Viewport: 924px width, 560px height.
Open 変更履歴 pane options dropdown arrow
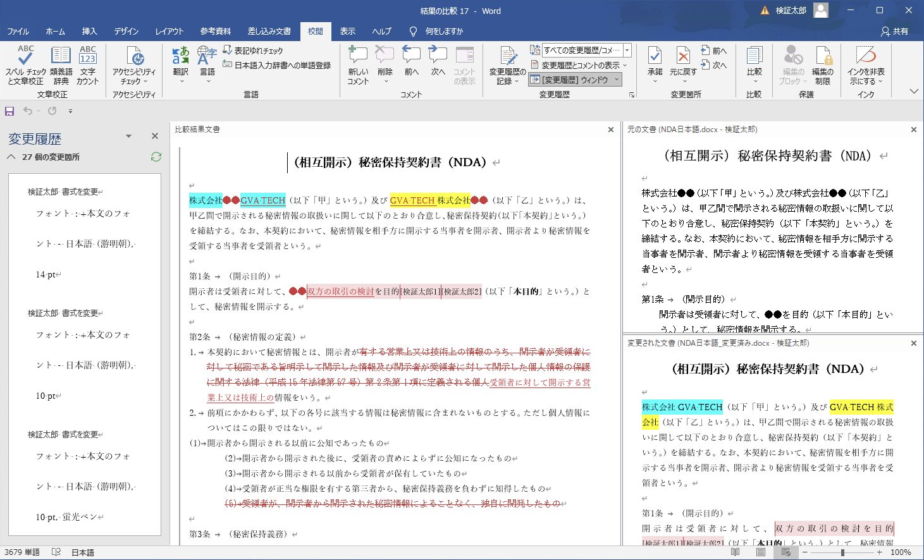click(x=128, y=136)
